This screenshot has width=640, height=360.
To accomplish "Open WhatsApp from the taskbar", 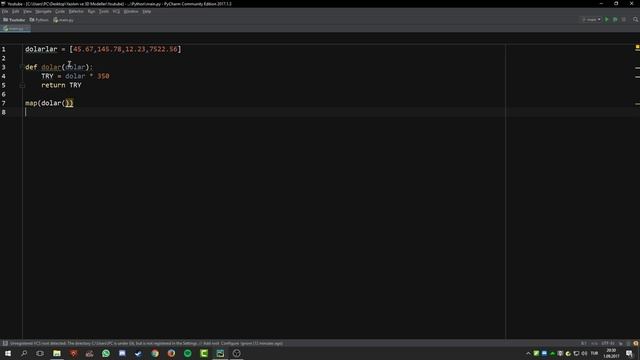I will 106,353.
